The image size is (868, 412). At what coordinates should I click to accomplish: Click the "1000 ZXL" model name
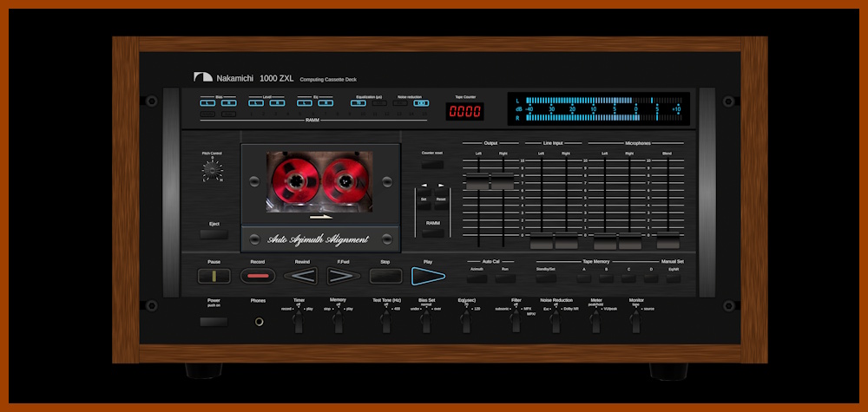point(277,79)
